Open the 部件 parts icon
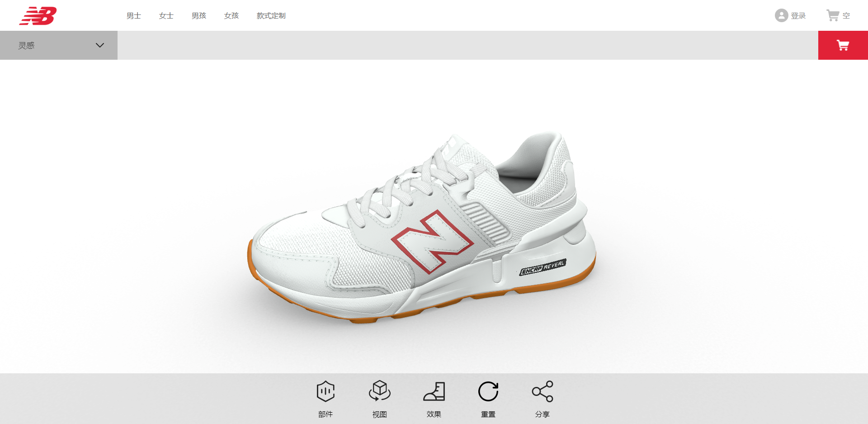The height and width of the screenshot is (424, 868). (325, 391)
